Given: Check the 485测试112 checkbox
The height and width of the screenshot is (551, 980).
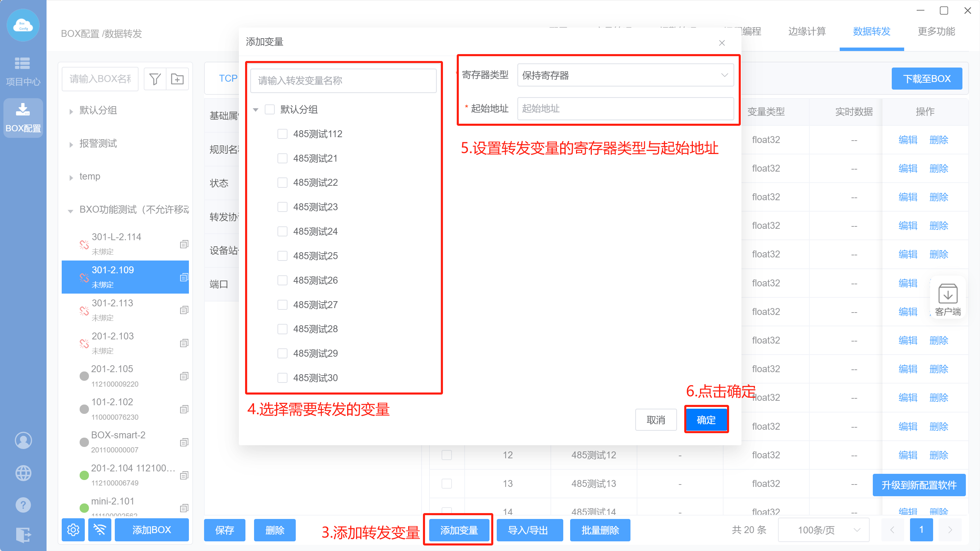Looking at the screenshot, I should coord(282,134).
